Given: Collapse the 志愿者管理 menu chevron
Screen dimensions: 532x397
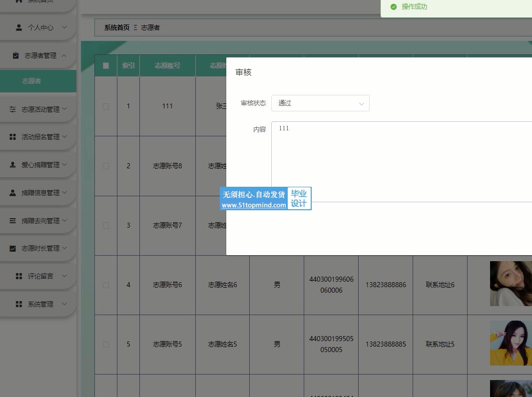Looking at the screenshot, I should tap(64, 55).
